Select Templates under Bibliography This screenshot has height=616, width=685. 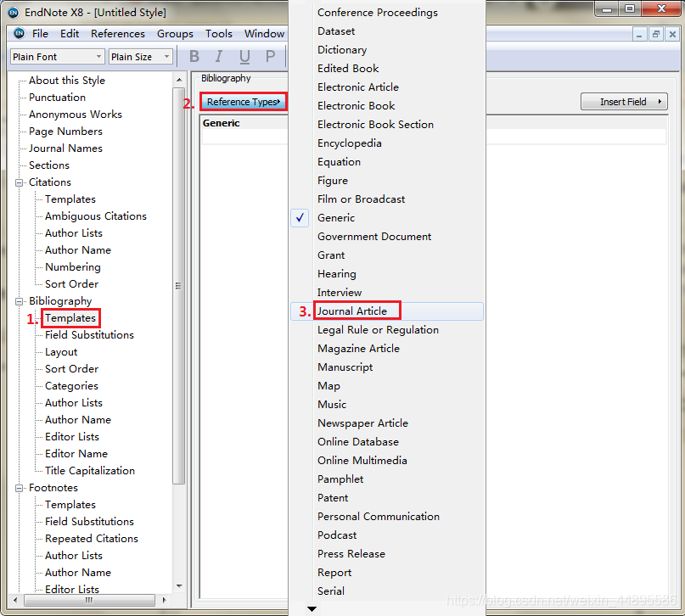(x=70, y=318)
